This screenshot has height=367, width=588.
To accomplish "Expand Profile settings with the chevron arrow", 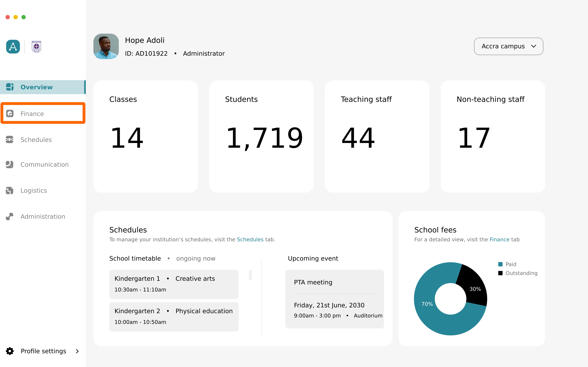I will 77,351.
